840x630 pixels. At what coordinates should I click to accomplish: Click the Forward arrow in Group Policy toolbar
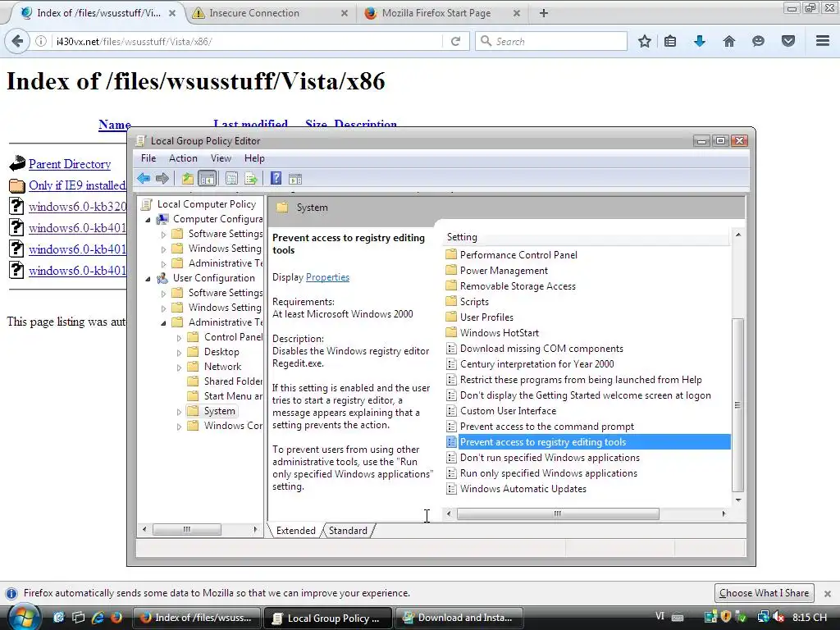pyautogui.click(x=162, y=178)
